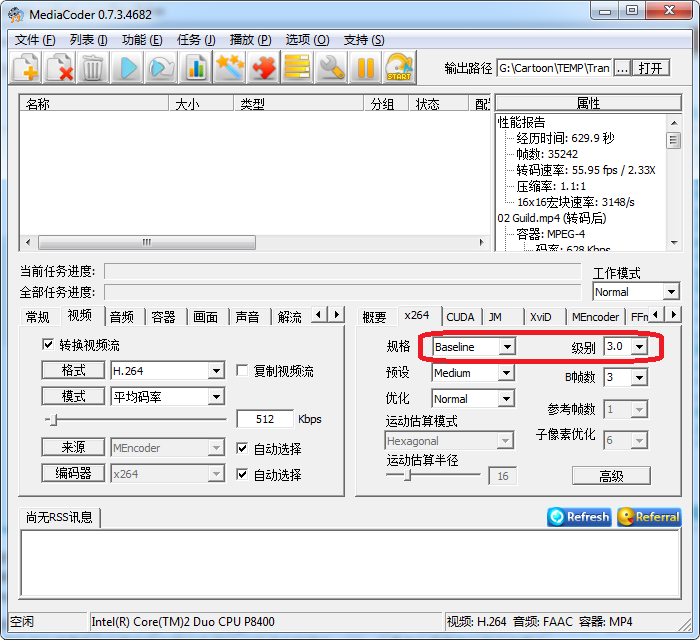Open the 级别 3.0 level dropdown

click(640, 346)
